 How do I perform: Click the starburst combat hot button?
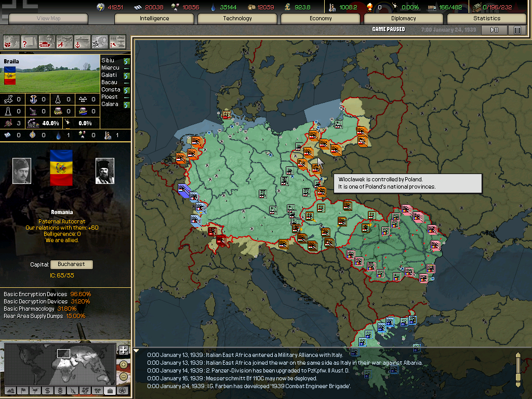(100, 43)
